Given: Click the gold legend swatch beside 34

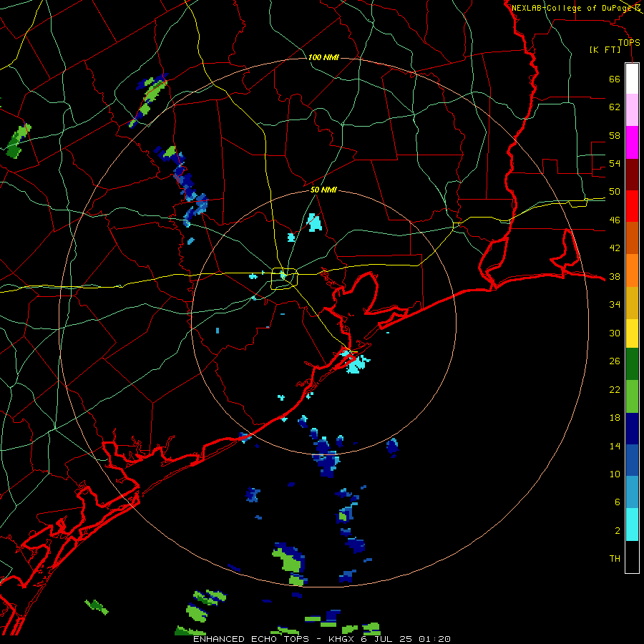Looking at the screenshot, I should 632,303.
